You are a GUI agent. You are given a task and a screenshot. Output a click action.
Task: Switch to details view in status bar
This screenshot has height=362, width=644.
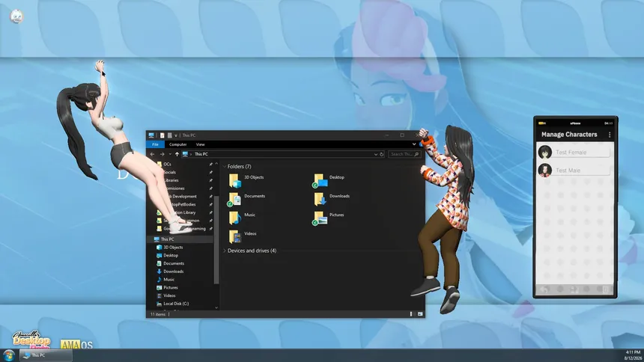[411, 314]
